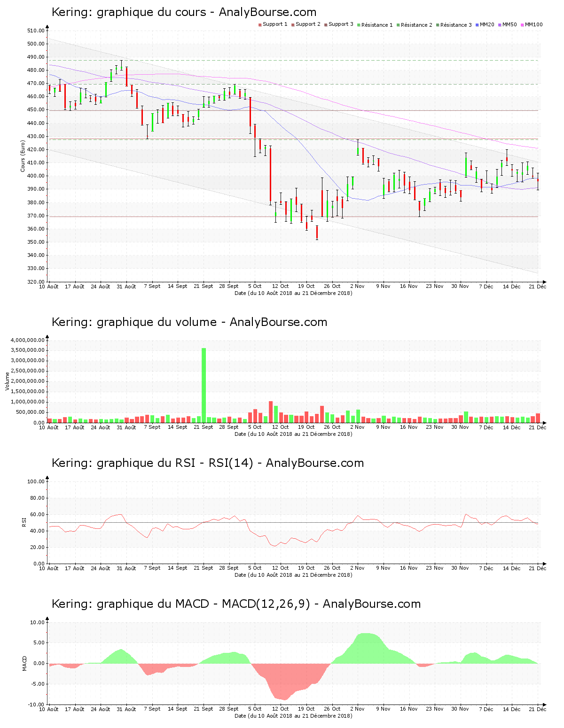This screenshot has height=728, width=564.
Task: Click '12 Oct' date under RSI chart
Action: click(281, 568)
